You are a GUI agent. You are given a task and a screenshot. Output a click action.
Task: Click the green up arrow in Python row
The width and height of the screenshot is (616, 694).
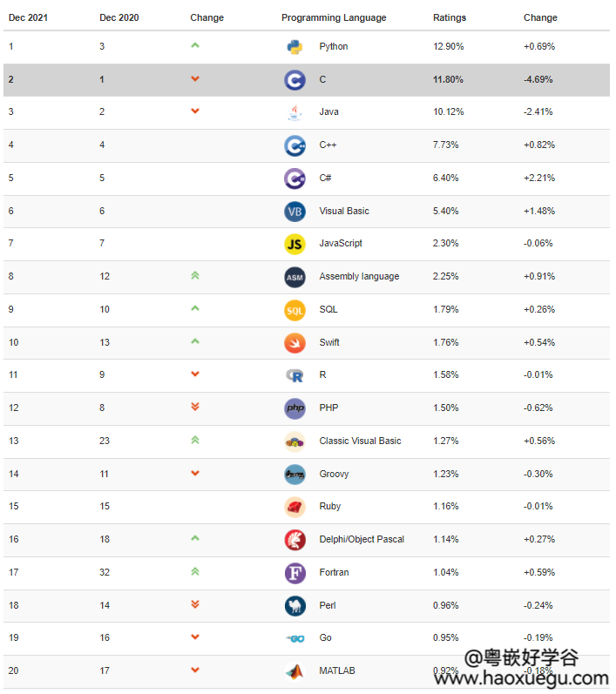pos(195,45)
